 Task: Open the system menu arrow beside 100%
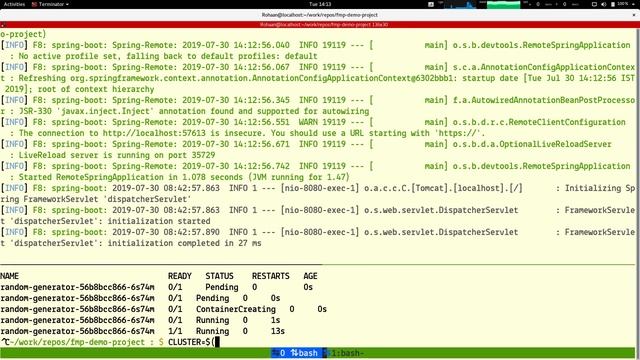point(634,4)
